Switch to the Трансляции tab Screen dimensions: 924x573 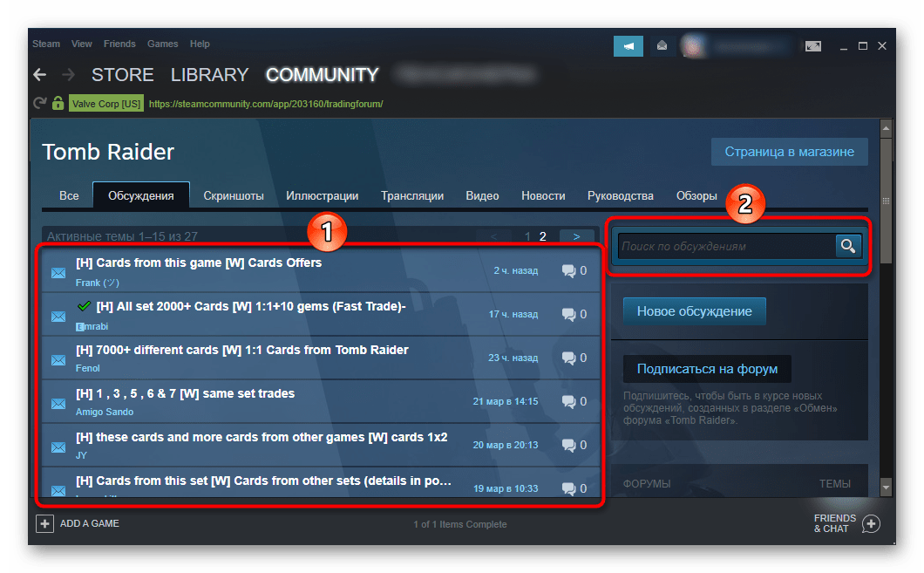point(412,195)
